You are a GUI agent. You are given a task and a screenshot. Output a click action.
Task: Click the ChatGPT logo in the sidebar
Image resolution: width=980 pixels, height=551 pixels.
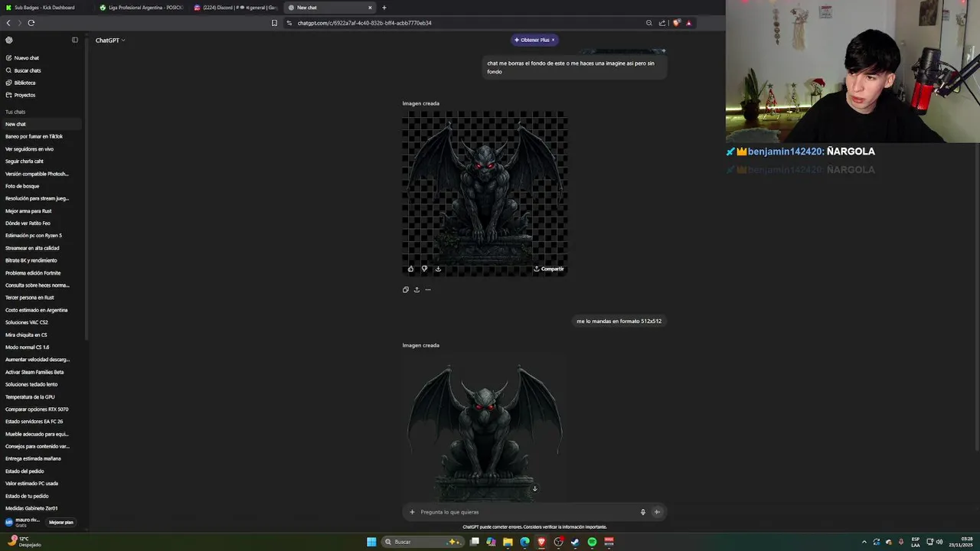9,40
